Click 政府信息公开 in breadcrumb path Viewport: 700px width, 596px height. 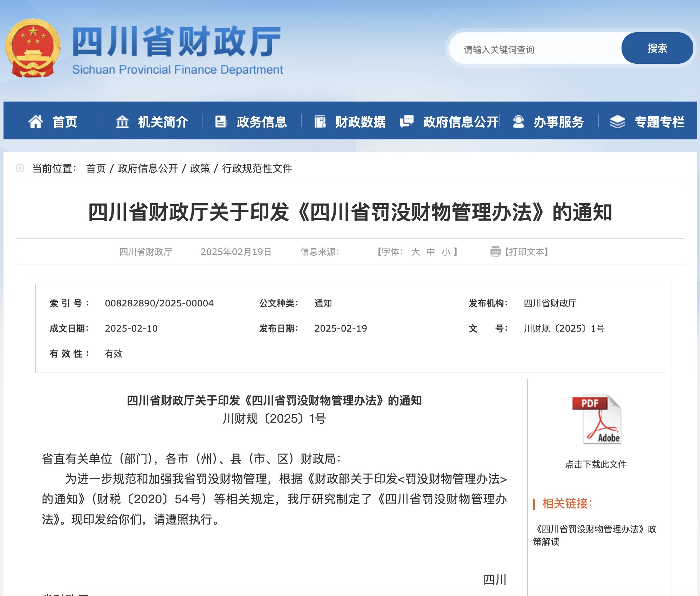tap(148, 168)
